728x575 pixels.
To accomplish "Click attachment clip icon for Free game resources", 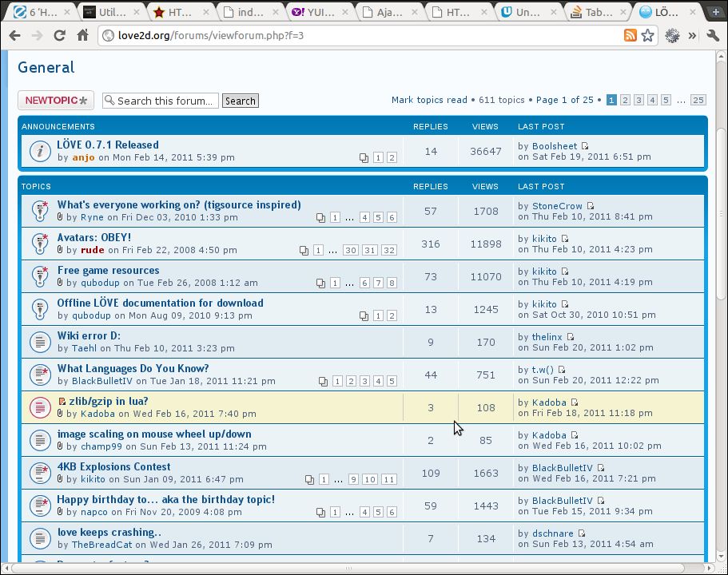I will 60,282.
